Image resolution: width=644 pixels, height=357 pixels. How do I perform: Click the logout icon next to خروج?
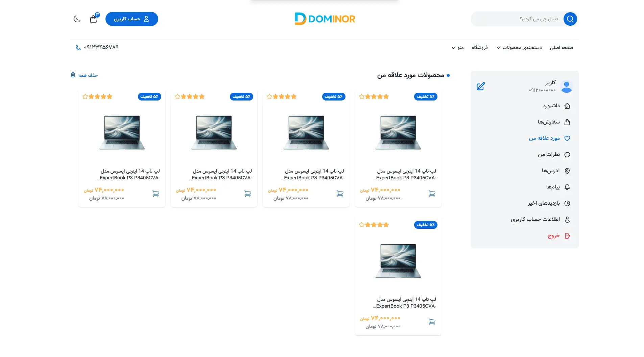point(568,236)
